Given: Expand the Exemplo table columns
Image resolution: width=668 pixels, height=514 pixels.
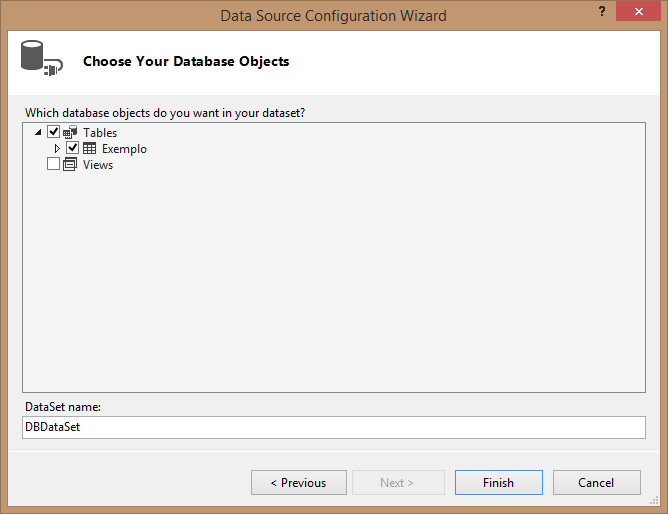Looking at the screenshot, I should pyautogui.click(x=57, y=149).
